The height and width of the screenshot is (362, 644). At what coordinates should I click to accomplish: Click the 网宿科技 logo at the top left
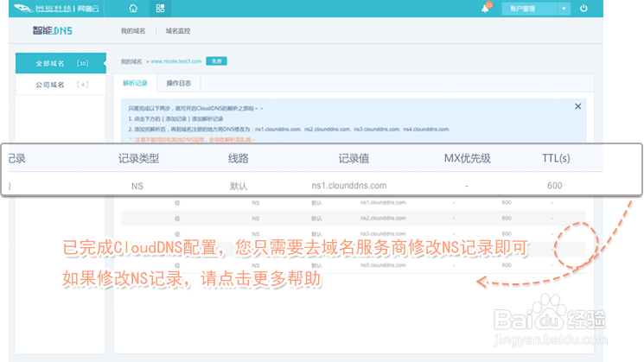[56, 9]
